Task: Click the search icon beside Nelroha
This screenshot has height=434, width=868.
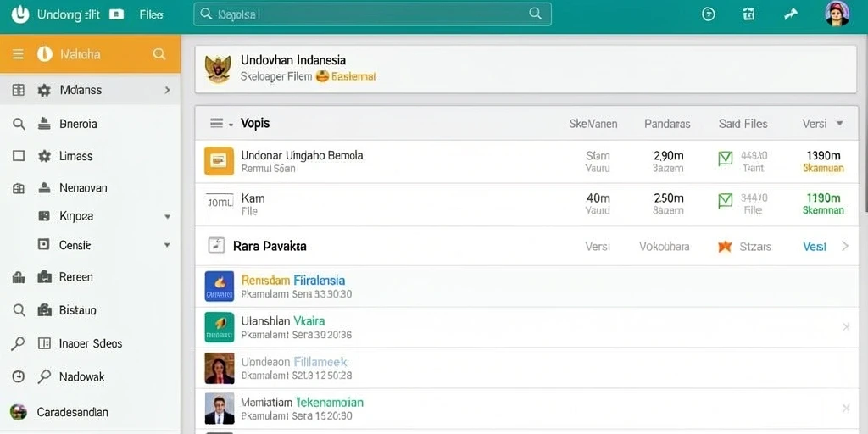Action: [x=159, y=53]
